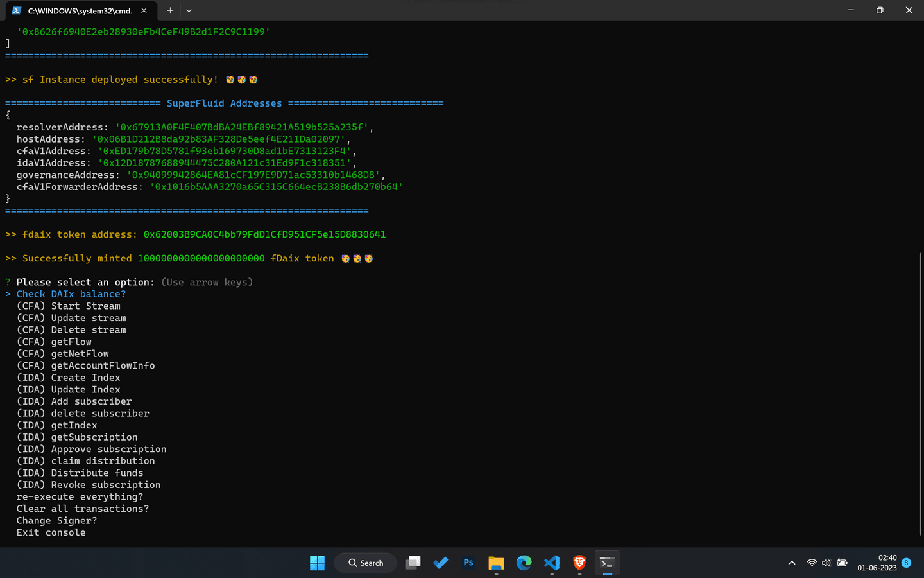Click the minted fDaix token amount line
The height and width of the screenshot is (578, 924).
(x=189, y=258)
